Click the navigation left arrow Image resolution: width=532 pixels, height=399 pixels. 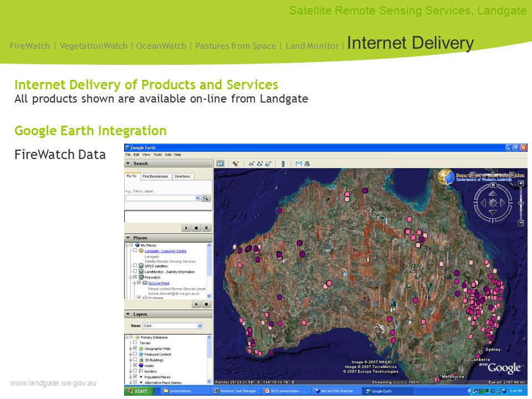coord(483,203)
